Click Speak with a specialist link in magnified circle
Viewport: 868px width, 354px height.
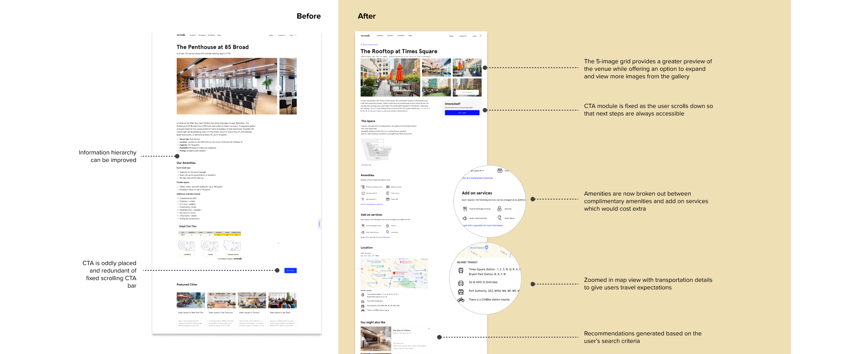click(483, 225)
